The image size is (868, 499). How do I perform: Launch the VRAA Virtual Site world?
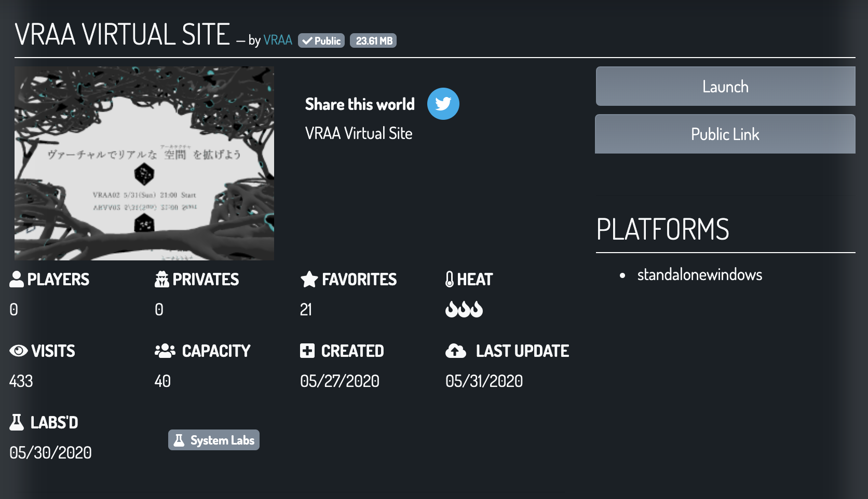(725, 87)
